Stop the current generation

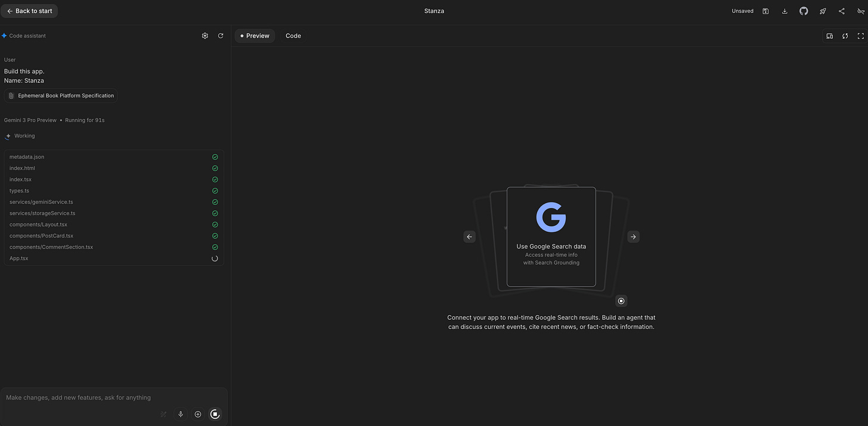tap(215, 414)
